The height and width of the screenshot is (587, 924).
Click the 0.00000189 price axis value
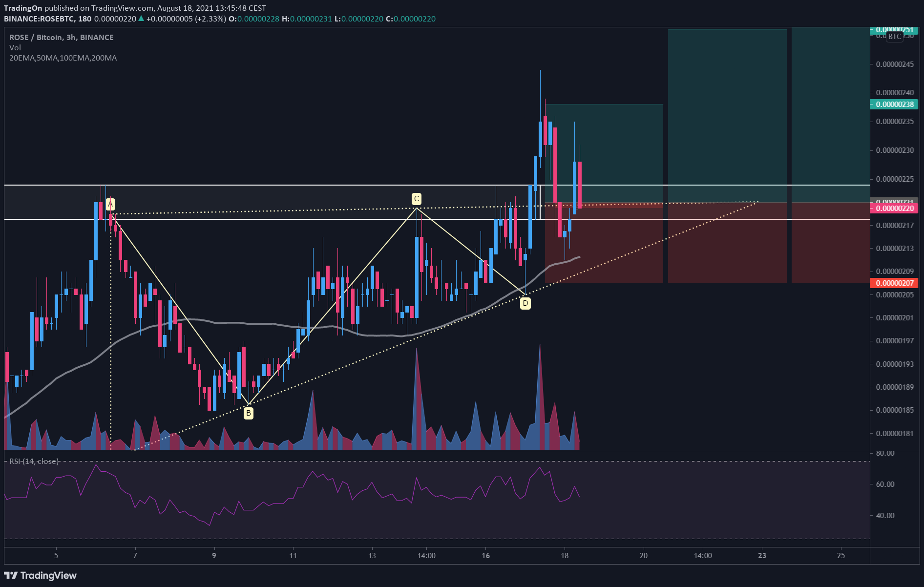[x=895, y=387]
